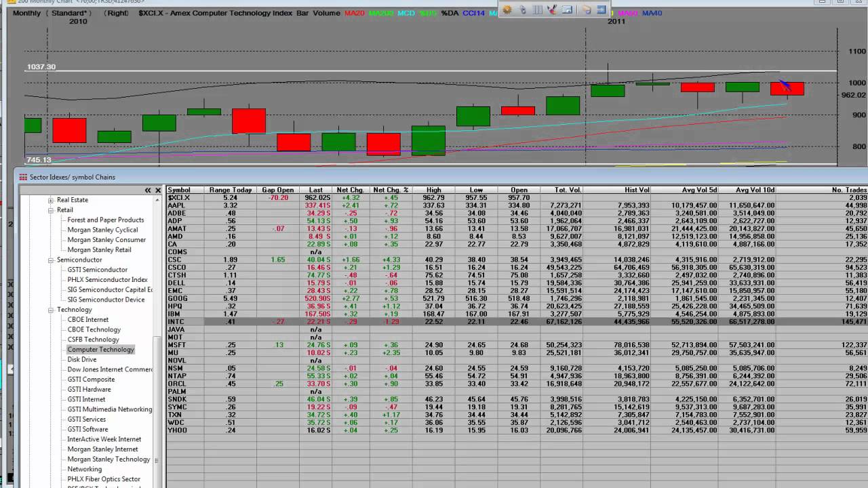Select the ORCL symbol row
Viewport: 868px width, 488px height.
(517, 384)
